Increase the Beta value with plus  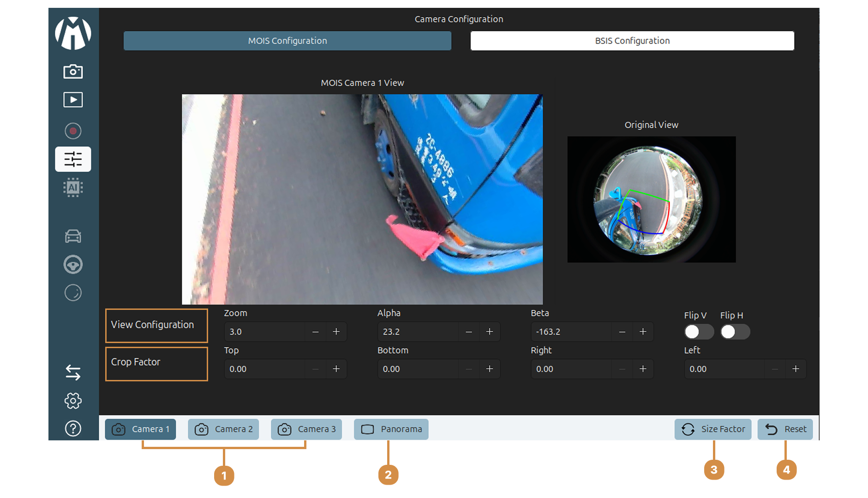[x=643, y=332]
